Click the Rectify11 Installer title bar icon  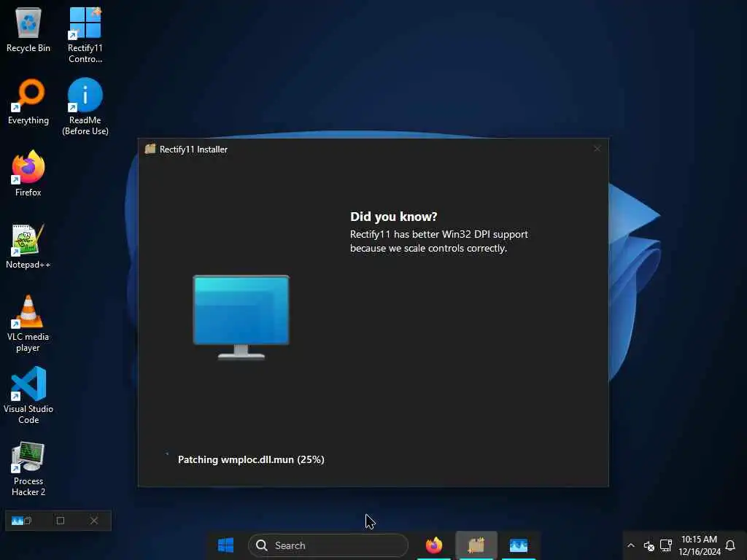(x=150, y=149)
